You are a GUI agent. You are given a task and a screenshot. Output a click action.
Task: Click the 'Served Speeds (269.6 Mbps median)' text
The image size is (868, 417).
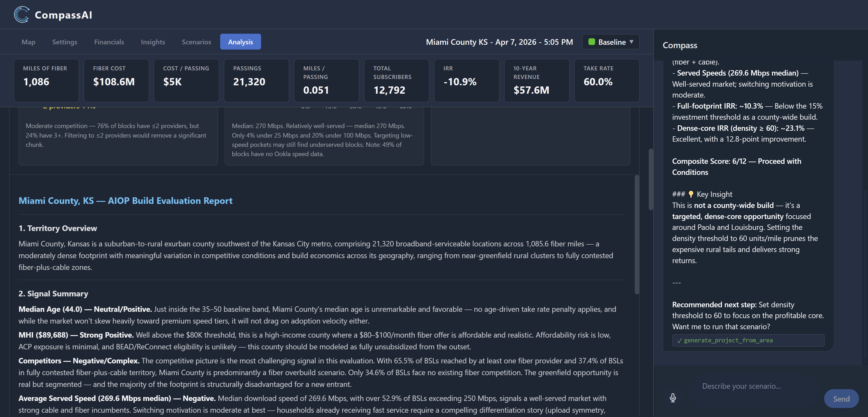pos(738,73)
